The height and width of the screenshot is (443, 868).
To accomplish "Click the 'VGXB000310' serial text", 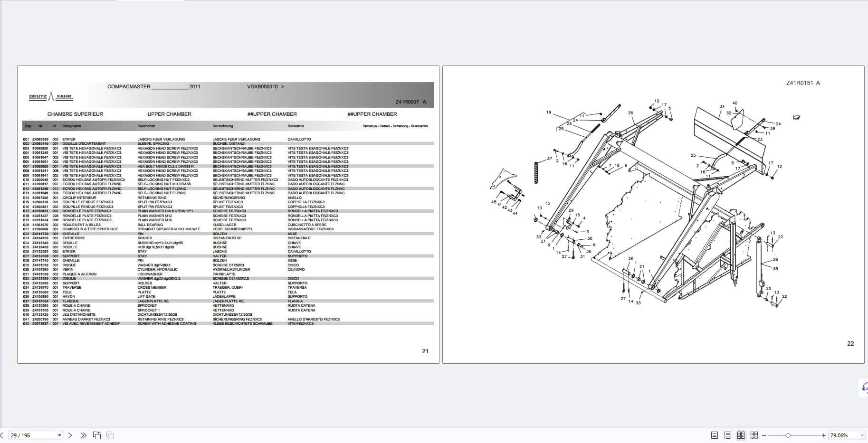I will pos(262,87).
